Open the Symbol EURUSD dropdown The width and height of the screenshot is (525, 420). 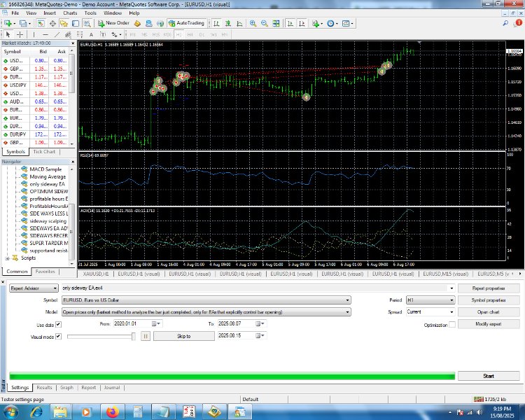pos(206,300)
